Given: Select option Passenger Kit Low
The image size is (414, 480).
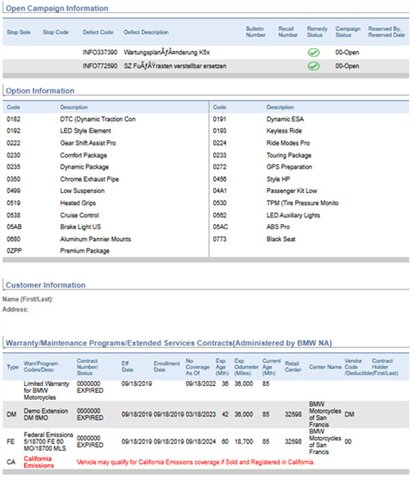Looking at the screenshot, I should [292, 191].
